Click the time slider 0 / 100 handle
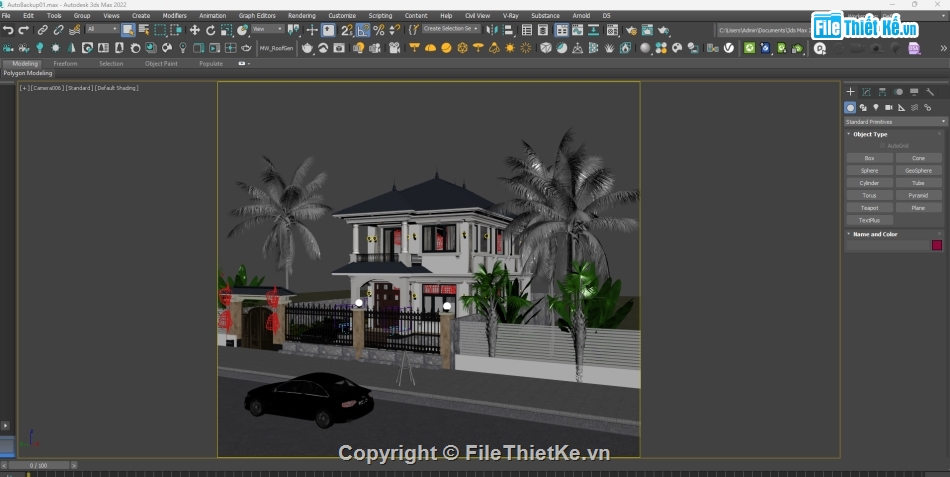Image resolution: width=950 pixels, height=477 pixels. pyautogui.click(x=39, y=465)
